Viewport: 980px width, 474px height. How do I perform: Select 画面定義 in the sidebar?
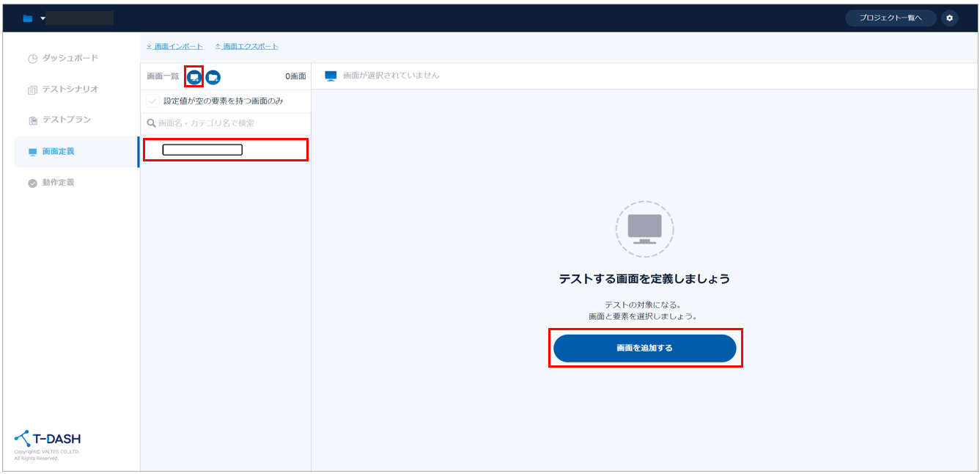(x=58, y=152)
